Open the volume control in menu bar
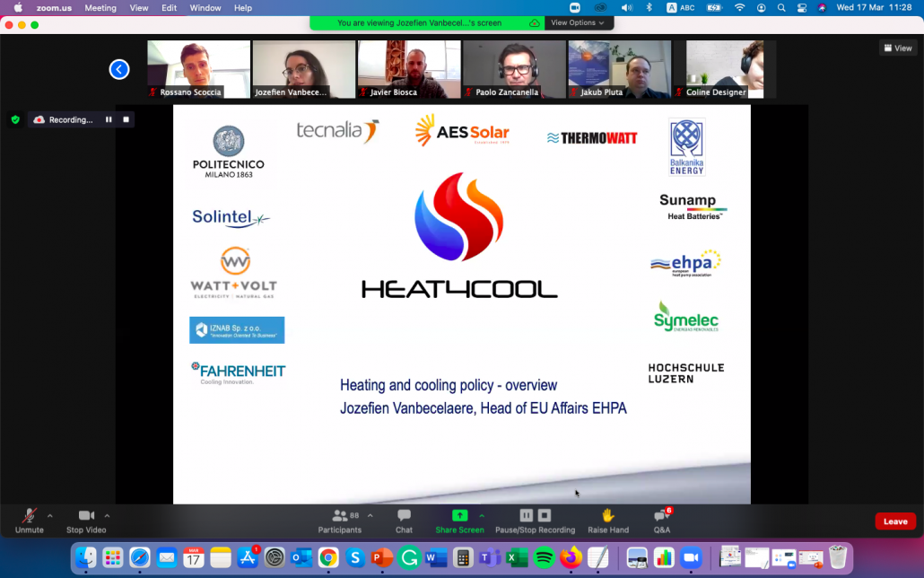The image size is (924, 578). (x=626, y=8)
